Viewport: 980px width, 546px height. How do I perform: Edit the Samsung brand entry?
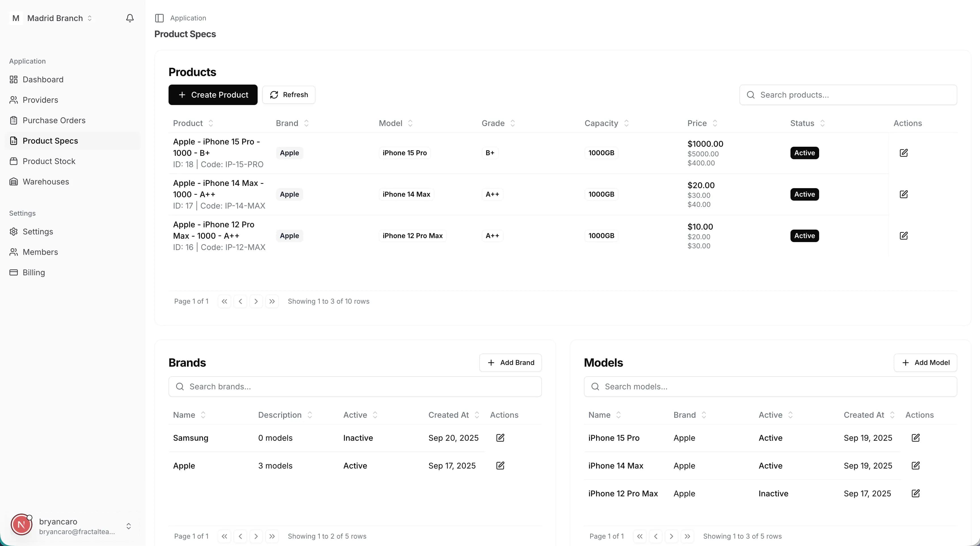500,438
